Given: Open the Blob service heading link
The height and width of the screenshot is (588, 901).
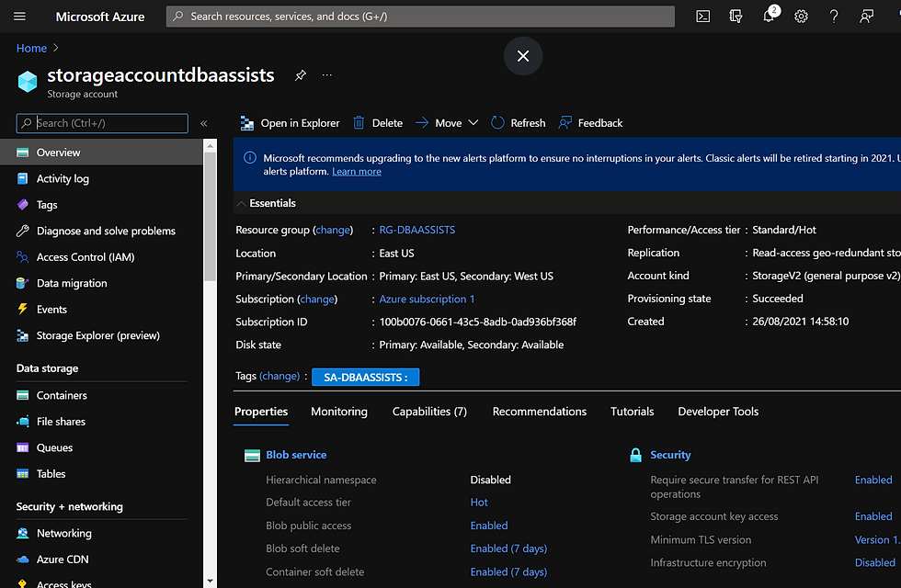Looking at the screenshot, I should (296, 455).
